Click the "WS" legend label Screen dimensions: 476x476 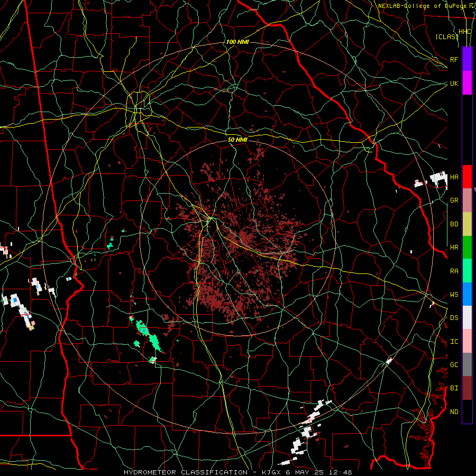[x=454, y=295]
